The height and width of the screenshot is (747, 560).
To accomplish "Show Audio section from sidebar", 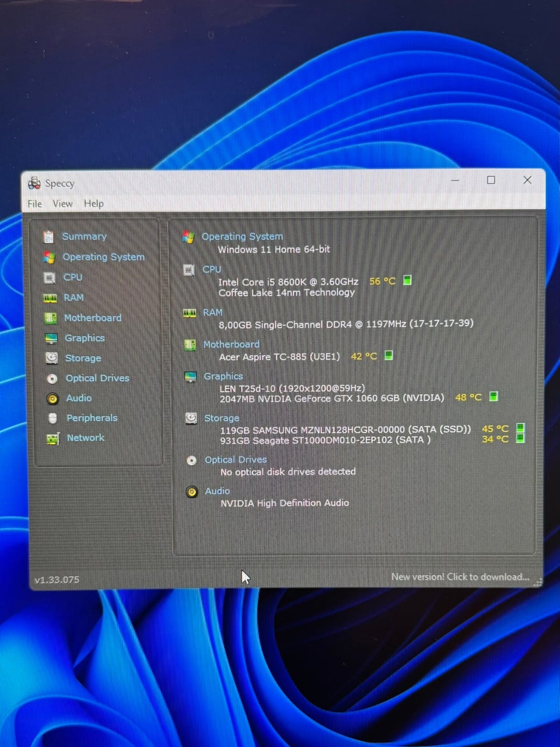I will coord(79,398).
